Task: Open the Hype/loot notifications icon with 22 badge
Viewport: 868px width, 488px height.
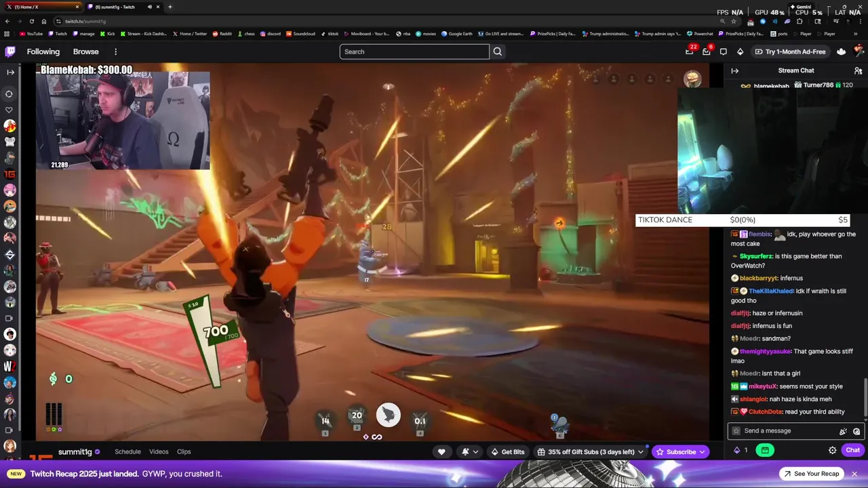Action: click(690, 52)
